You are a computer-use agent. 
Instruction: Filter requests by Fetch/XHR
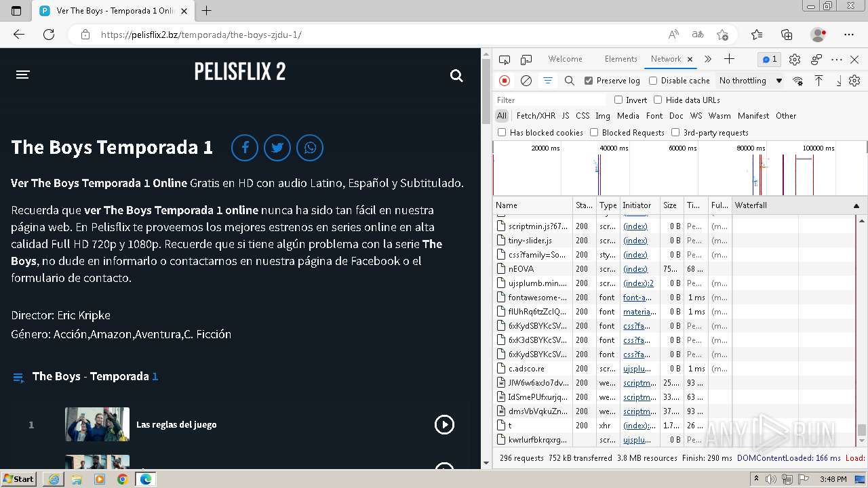click(x=536, y=116)
